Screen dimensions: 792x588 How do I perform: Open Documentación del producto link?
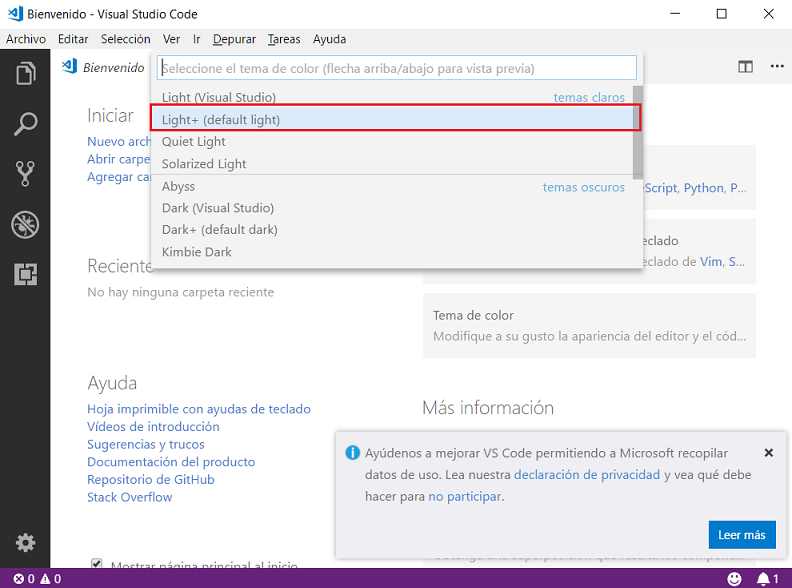171,462
